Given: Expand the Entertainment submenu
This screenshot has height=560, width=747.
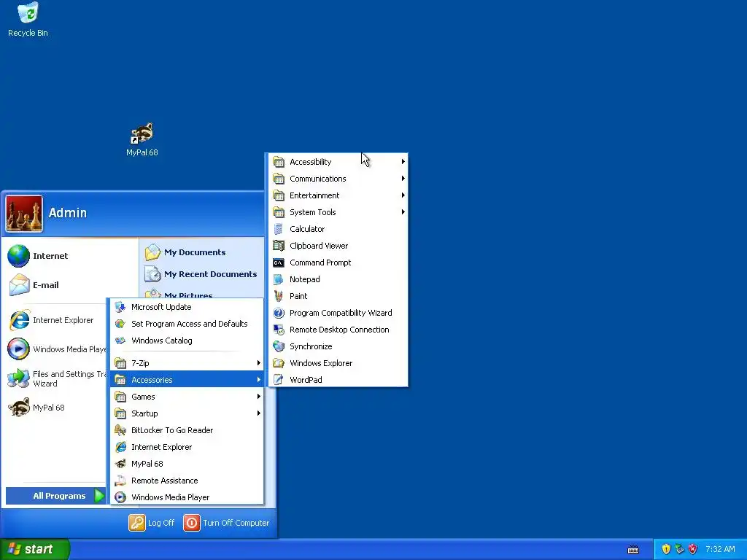Looking at the screenshot, I should click(338, 195).
